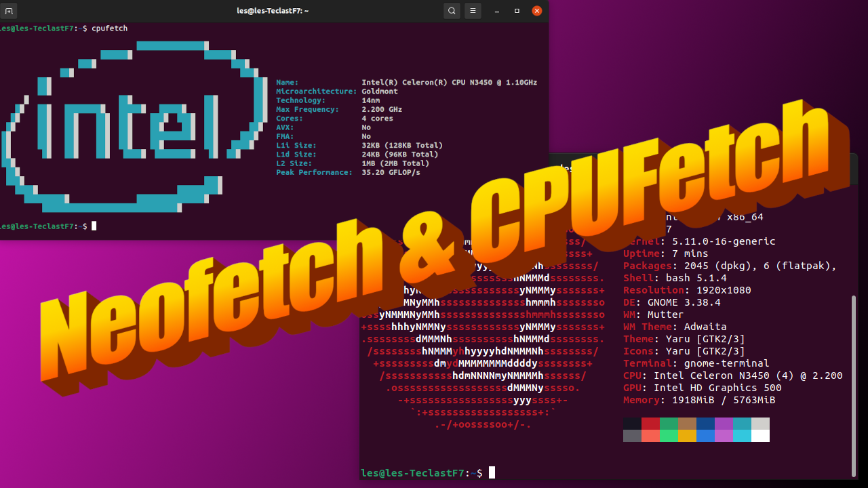
Task: Click the red color block in neofetch palette
Action: (x=651, y=423)
